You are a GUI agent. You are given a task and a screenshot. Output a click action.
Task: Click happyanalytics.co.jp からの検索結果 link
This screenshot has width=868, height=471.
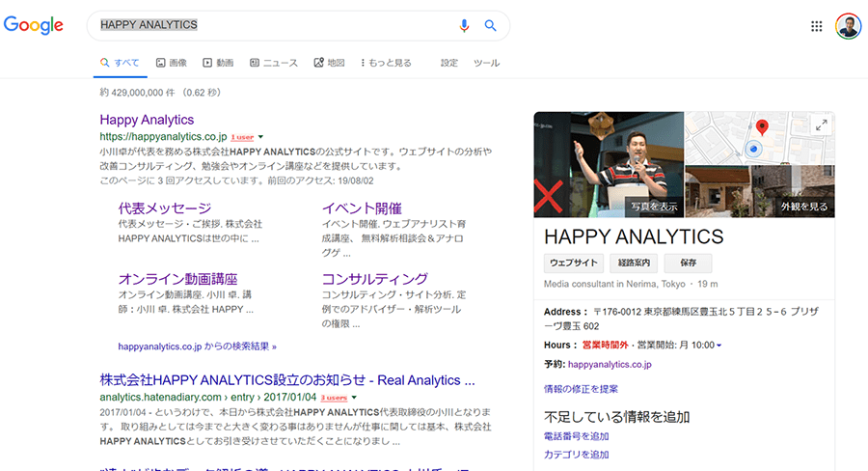tap(197, 346)
